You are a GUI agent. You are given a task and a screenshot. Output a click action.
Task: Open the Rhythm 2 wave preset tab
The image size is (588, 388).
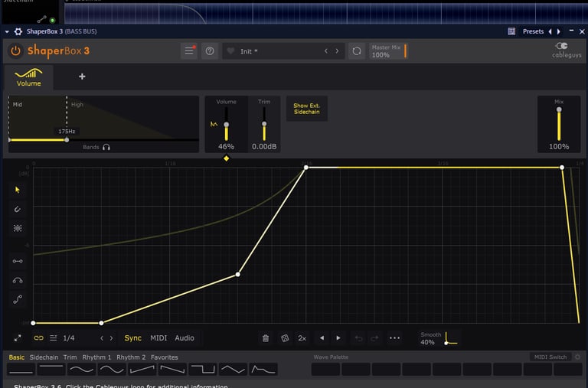coord(131,357)
